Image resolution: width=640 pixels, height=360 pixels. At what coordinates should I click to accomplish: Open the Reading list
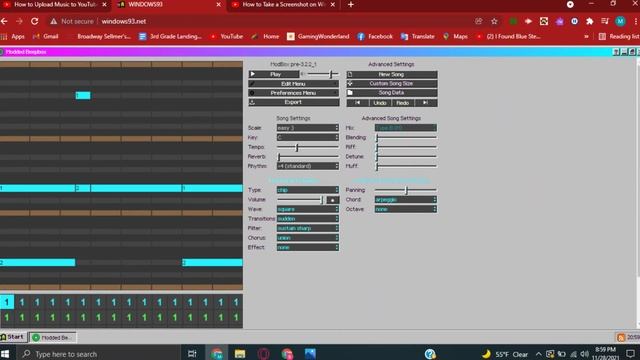point(619,36)
